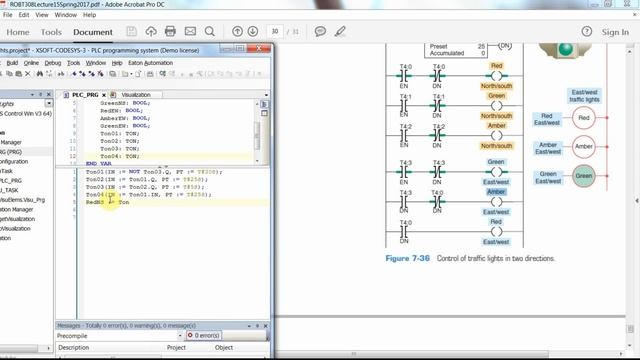Open Acrobat help question mark icon
The height and width of the screenshot is (360, 640).
click(587, 31)
